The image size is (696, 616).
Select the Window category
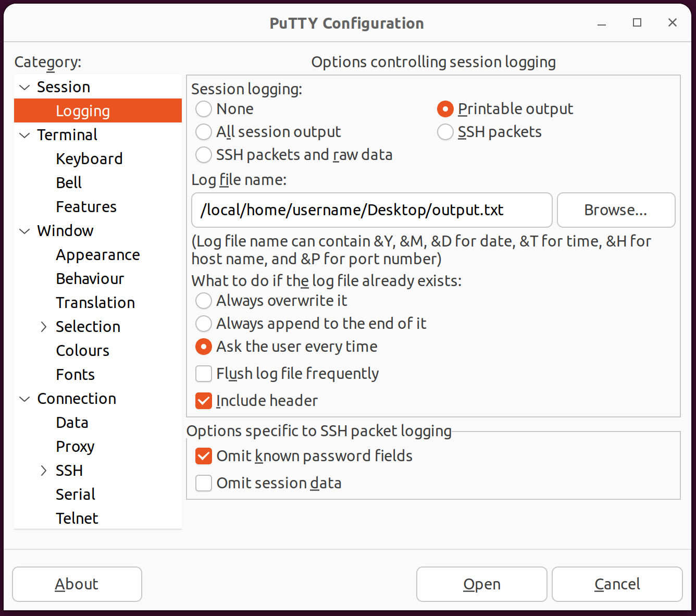(66, 231)
